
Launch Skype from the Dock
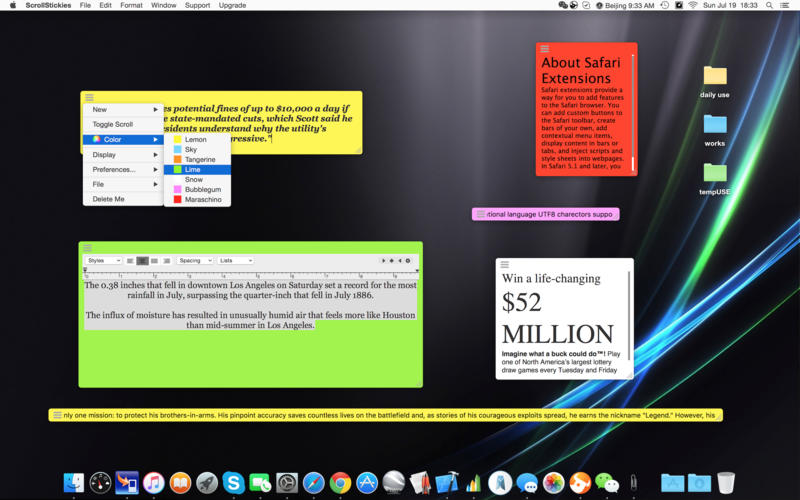point(233,483)
